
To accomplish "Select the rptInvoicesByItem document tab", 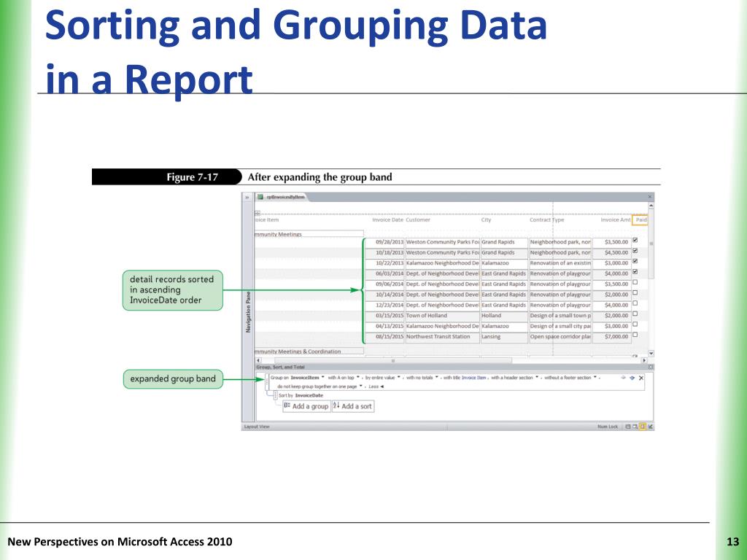I will pos(282,197).
